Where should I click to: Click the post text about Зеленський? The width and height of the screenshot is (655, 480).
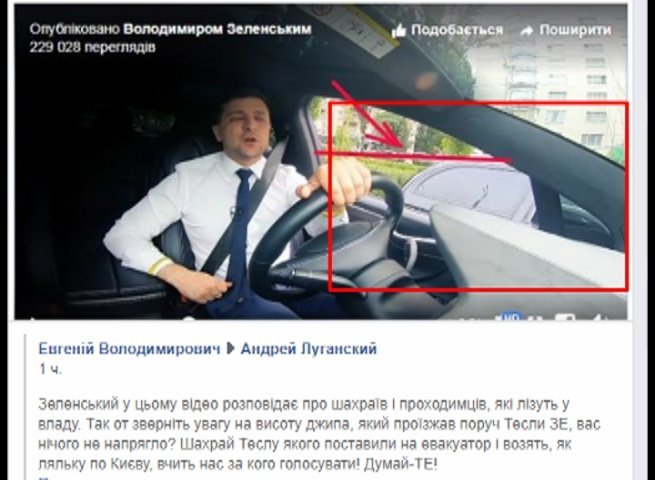pos(319,434)
